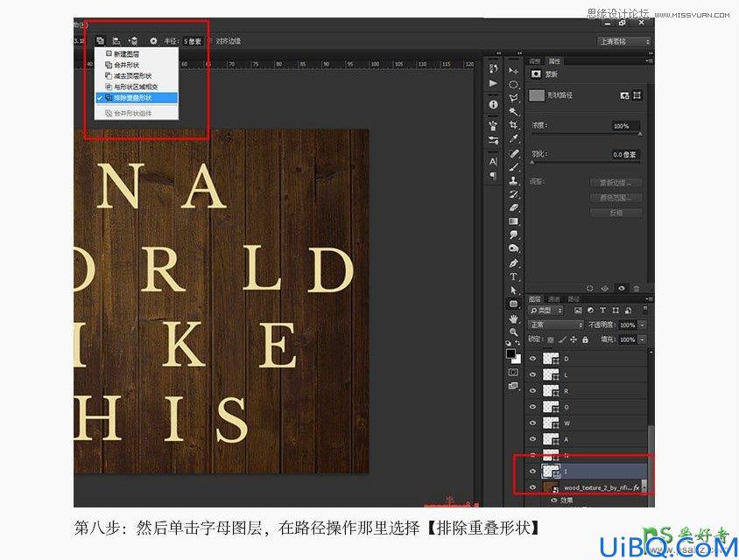The width and height of the screenshot is (739, 560).
Task: Toggle the align edges checkbox
Action: pyautogui.click(x=211, y=41)
